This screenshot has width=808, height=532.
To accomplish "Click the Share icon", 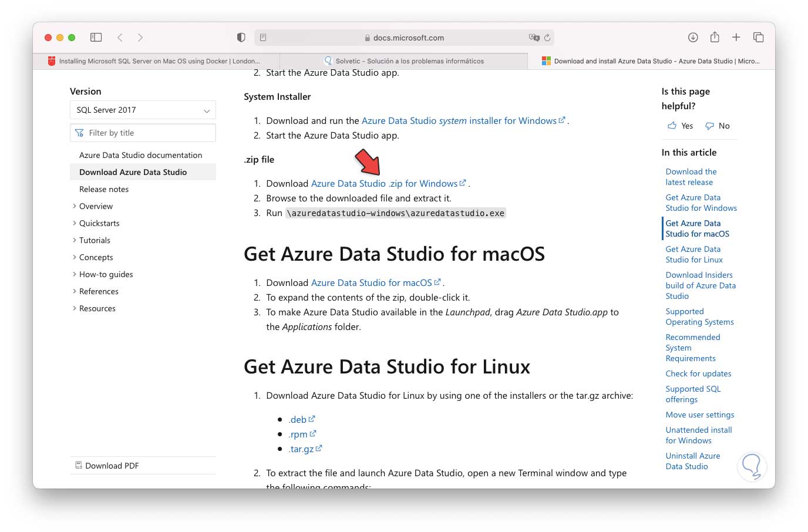I will (715, 36).
